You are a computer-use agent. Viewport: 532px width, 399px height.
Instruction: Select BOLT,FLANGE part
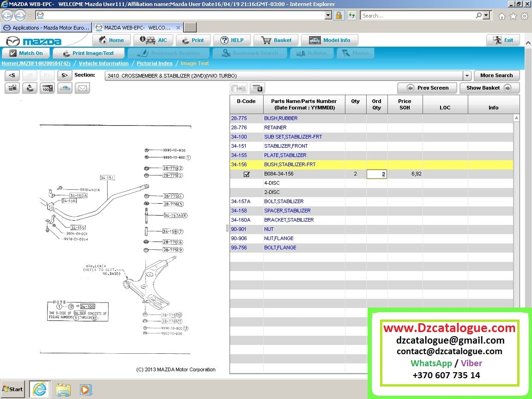(280, 248)
